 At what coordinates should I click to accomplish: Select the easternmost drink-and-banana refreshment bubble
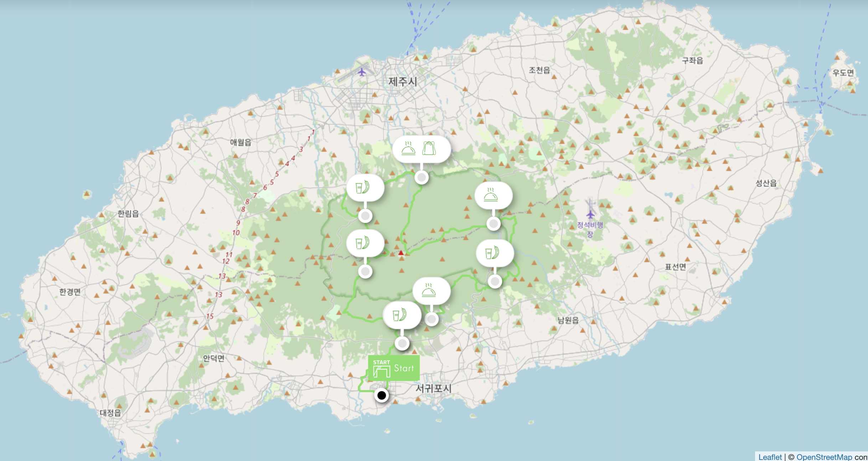(x=495, y=253)
